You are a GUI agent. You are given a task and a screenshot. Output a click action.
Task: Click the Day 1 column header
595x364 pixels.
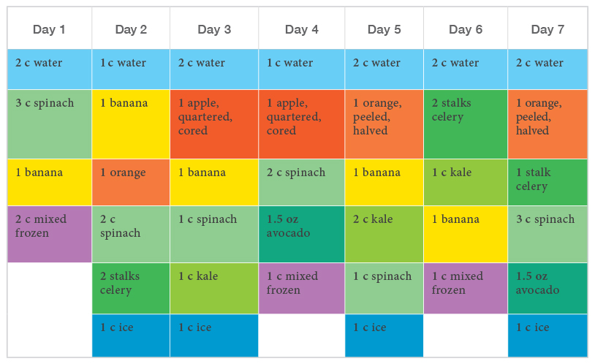(49, 29)
